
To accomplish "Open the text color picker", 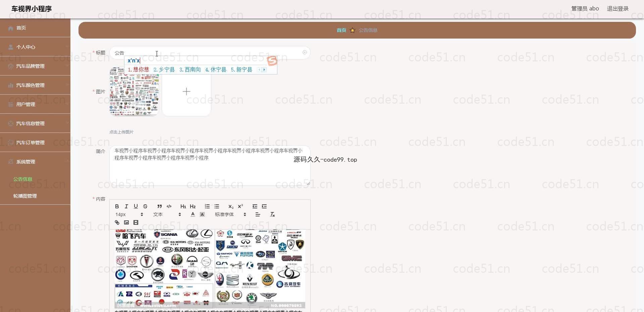I will point(193,214).
